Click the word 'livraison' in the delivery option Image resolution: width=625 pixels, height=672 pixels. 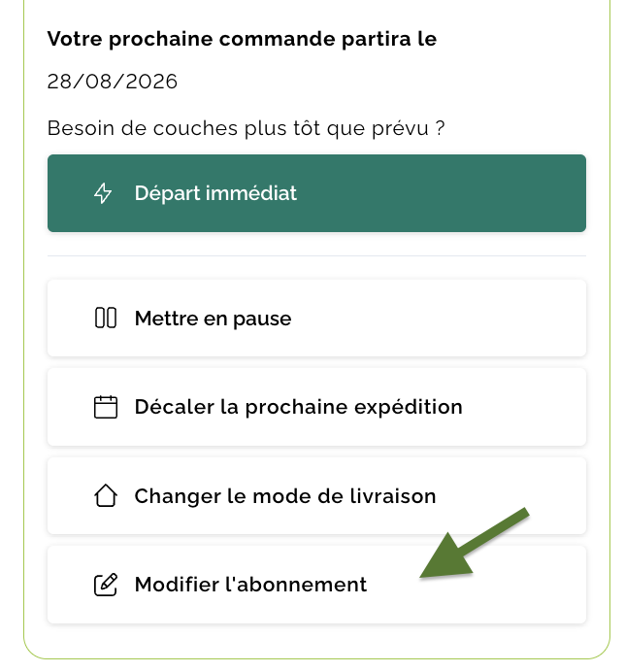coord(393,496)
